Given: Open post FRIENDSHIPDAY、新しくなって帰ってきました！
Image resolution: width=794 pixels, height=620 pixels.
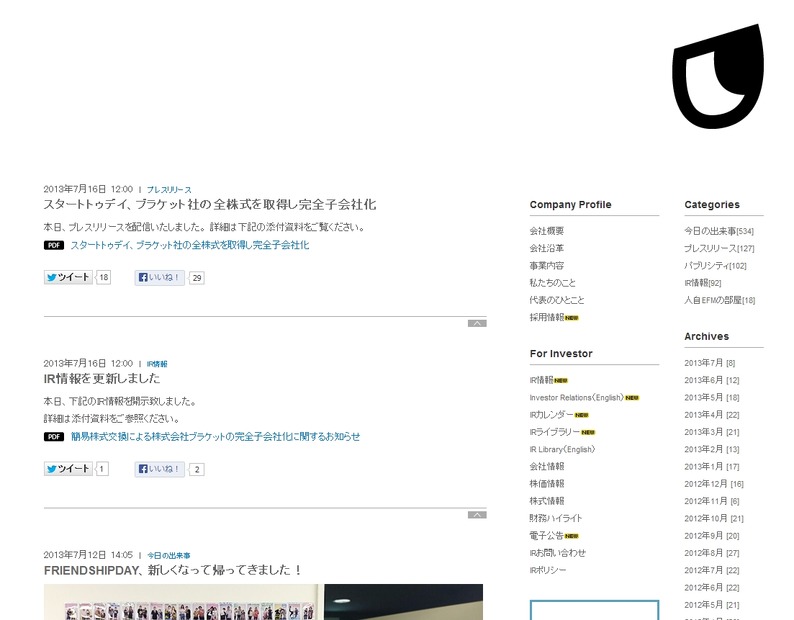Looking at the screenshot, I should pos(173,570).
